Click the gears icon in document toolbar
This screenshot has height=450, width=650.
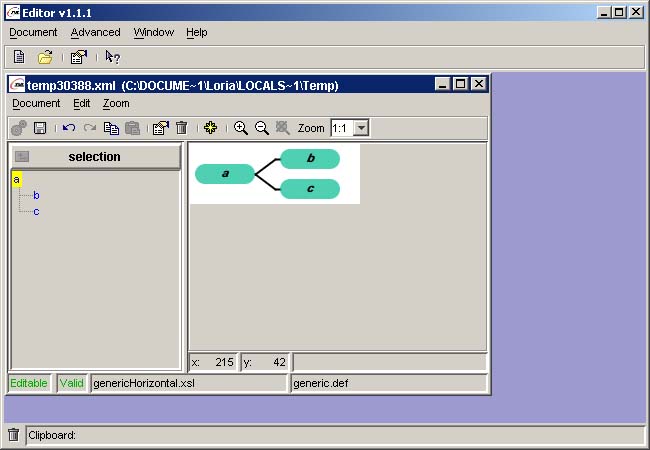point(19,128)
